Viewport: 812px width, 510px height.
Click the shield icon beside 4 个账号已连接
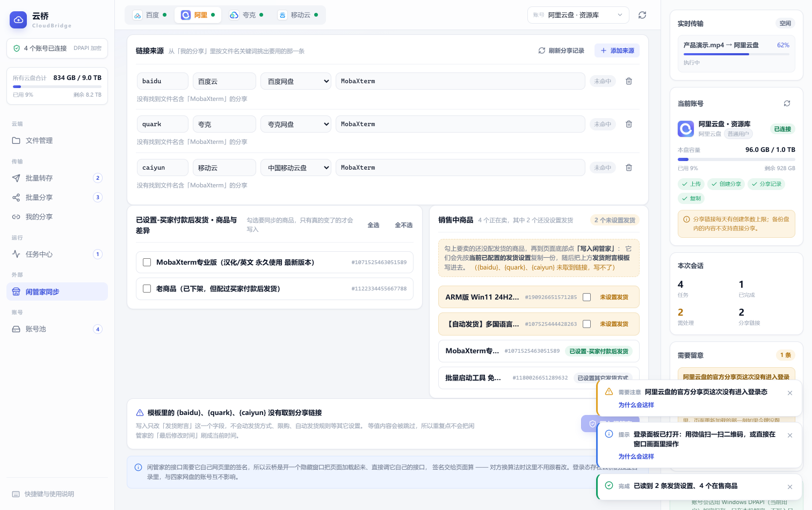pos(17,48)
